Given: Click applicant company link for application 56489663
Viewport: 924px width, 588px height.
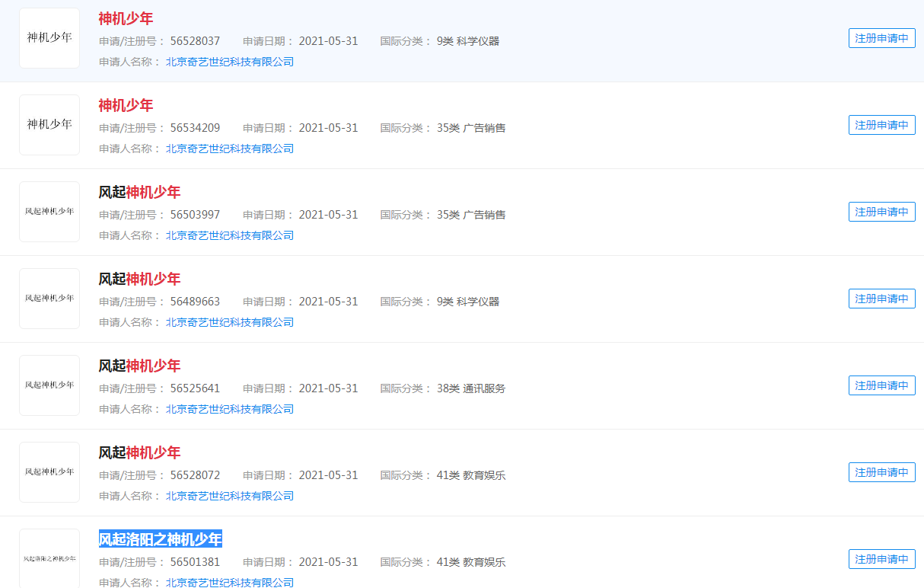Looking at the screenshot, I should click(230, 322).
